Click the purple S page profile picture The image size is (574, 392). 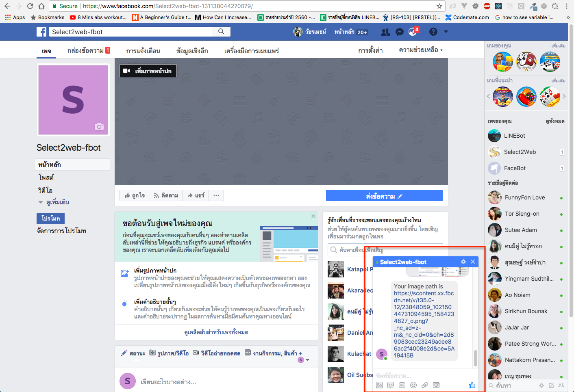point(73,100)
